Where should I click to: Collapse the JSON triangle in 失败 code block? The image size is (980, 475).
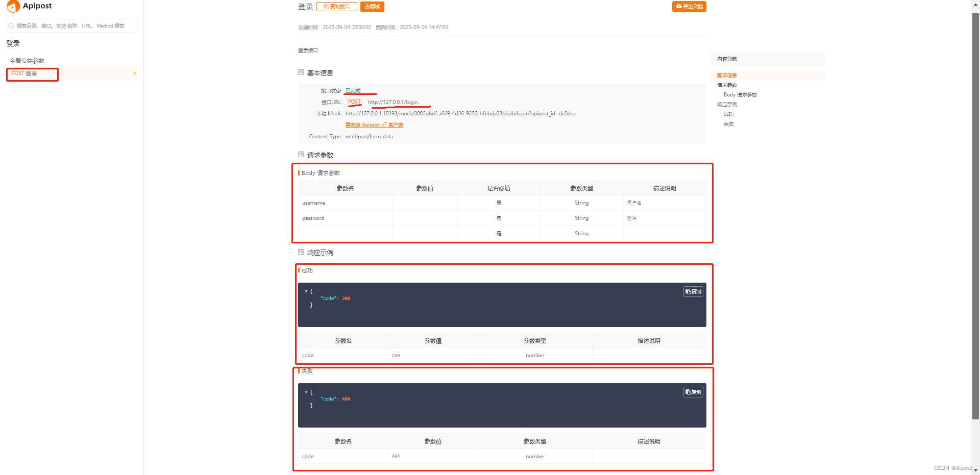(306, 392)
